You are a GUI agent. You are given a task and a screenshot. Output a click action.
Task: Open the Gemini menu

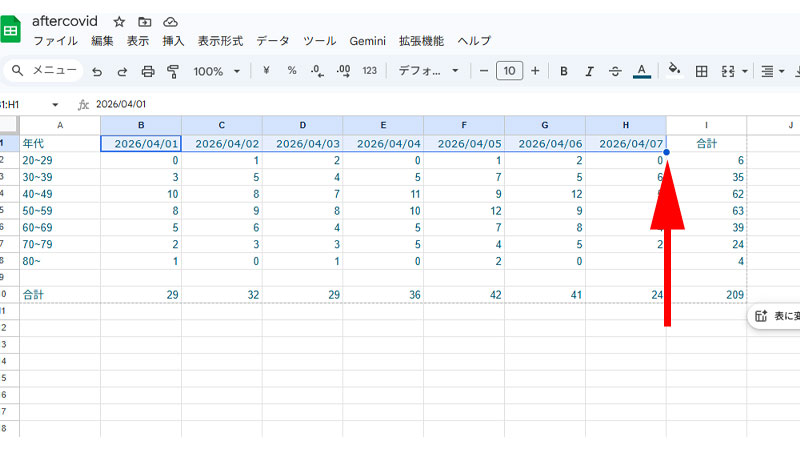coord(367,41)
